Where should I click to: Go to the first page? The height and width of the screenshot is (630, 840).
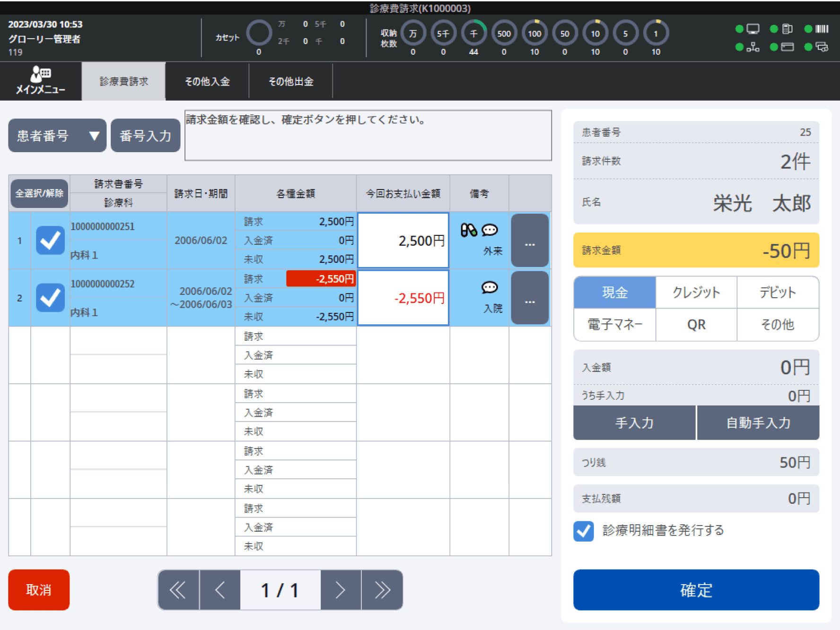tap(178, 590)
